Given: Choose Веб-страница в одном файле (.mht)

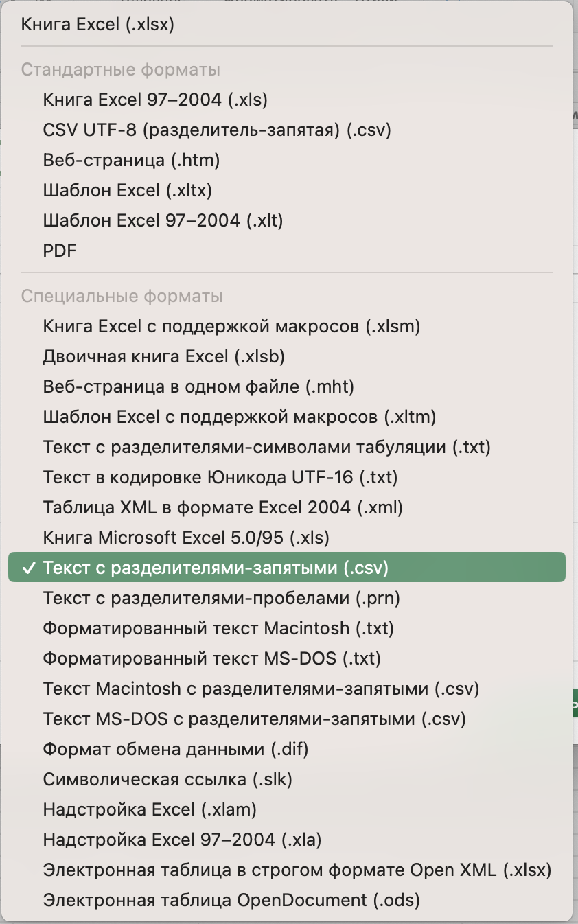Looking at the screenshot, I should click(198, 387).
